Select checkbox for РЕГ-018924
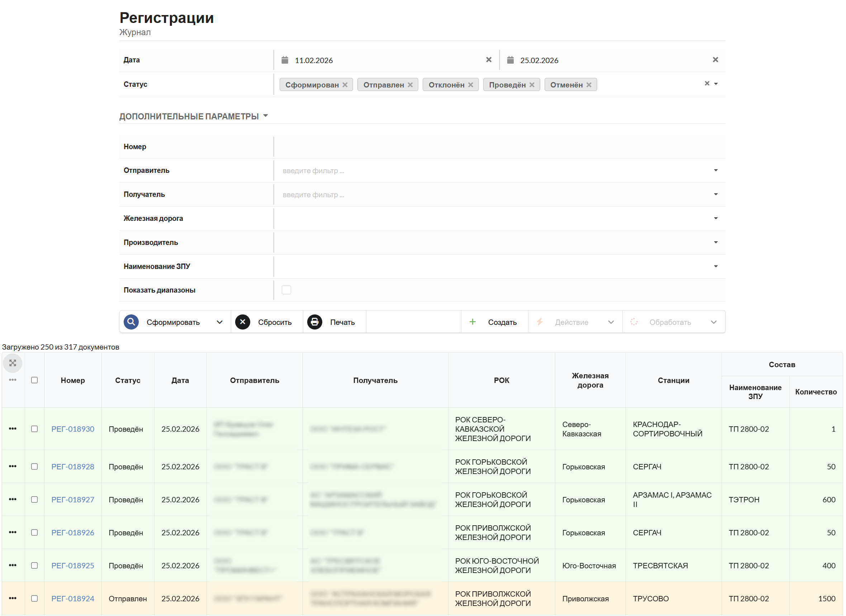Screen dimensions: 846x616 click(34, 598)
